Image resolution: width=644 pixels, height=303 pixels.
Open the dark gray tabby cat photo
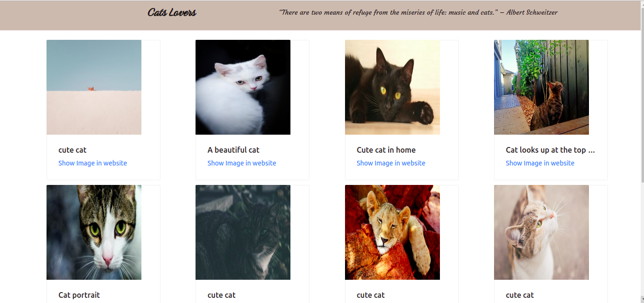[x=243, y=232]
